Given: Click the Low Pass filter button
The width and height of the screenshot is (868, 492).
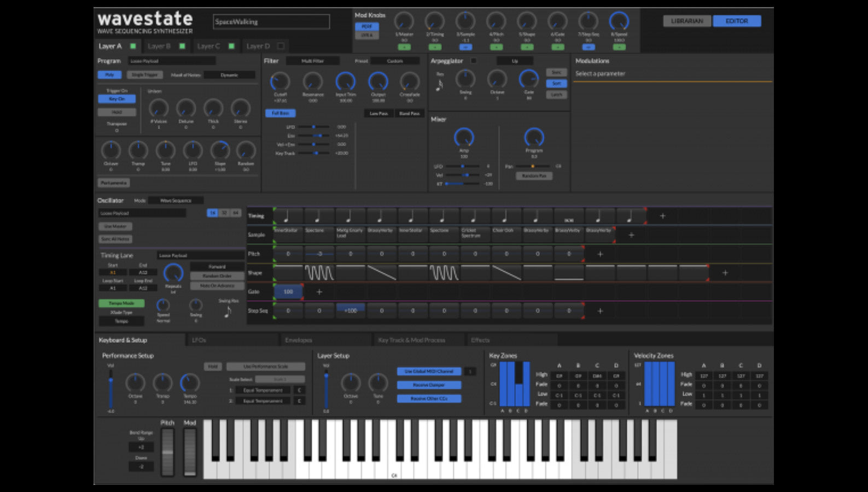Looking at the screenshot, I should tap(378, 113).
